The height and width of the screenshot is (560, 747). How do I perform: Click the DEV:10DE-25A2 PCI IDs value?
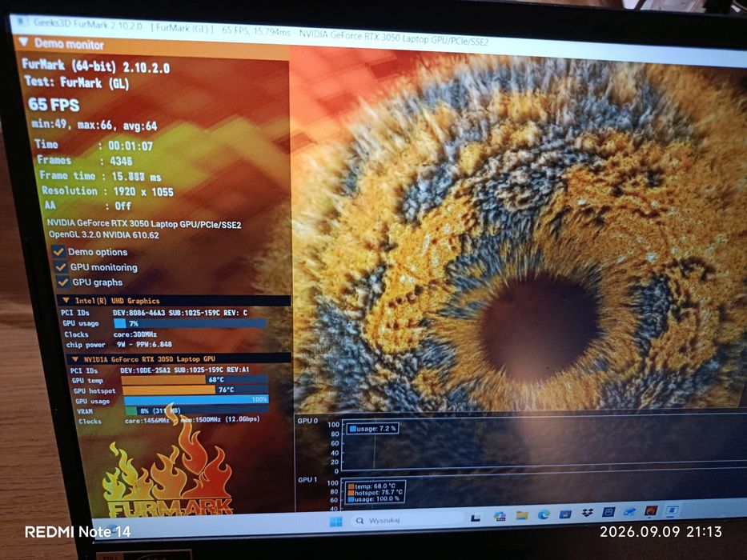(x=185, y=370)
